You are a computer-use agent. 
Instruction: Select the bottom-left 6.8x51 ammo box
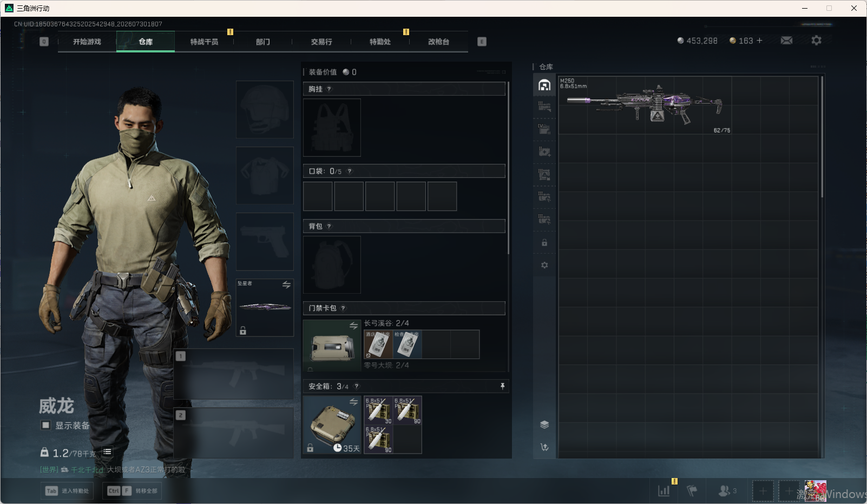tap(378, 439)
